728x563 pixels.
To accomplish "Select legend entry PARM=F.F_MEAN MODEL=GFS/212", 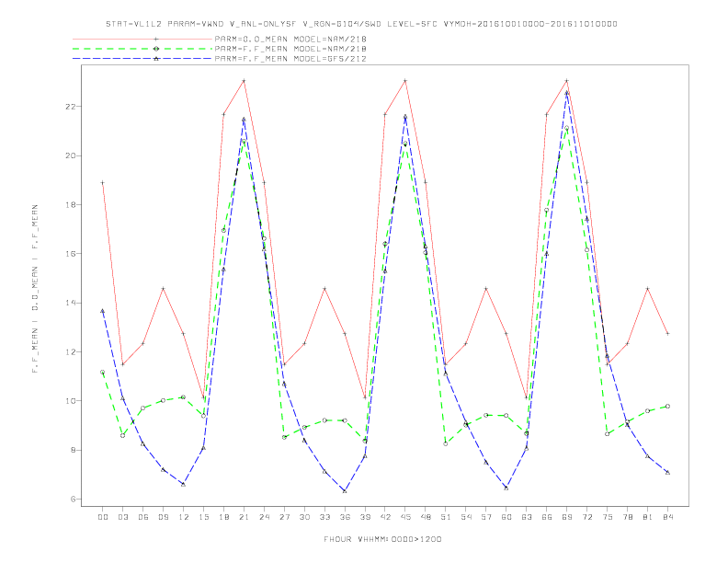I will coord(290,59).
